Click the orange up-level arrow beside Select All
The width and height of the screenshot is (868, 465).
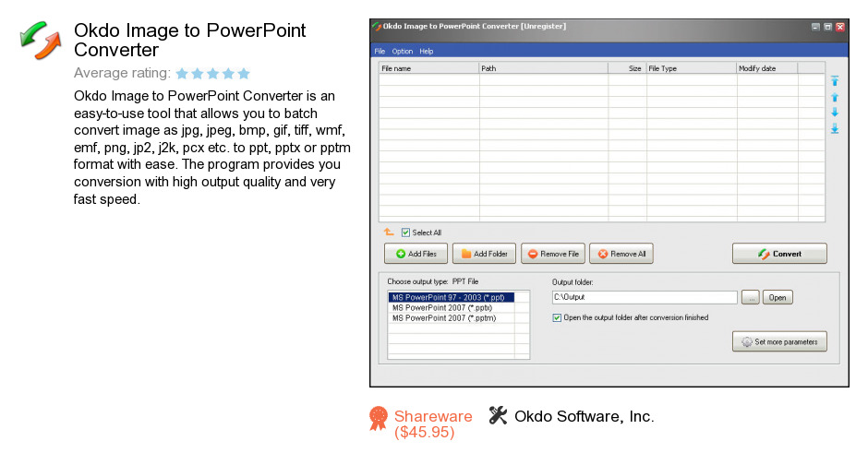389,232
